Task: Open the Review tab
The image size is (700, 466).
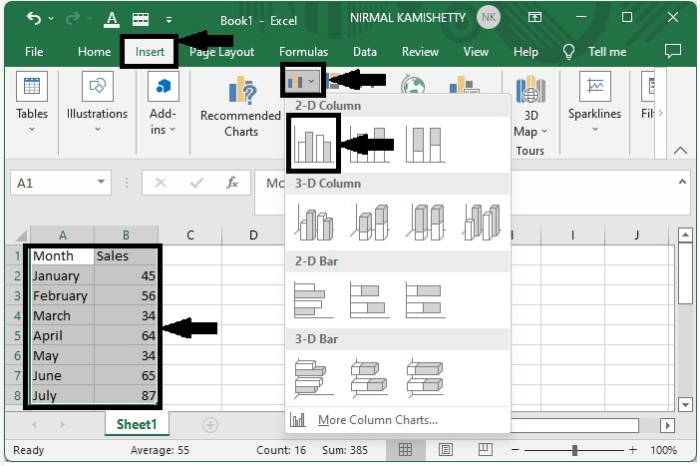Action: (x=420, y=52)
